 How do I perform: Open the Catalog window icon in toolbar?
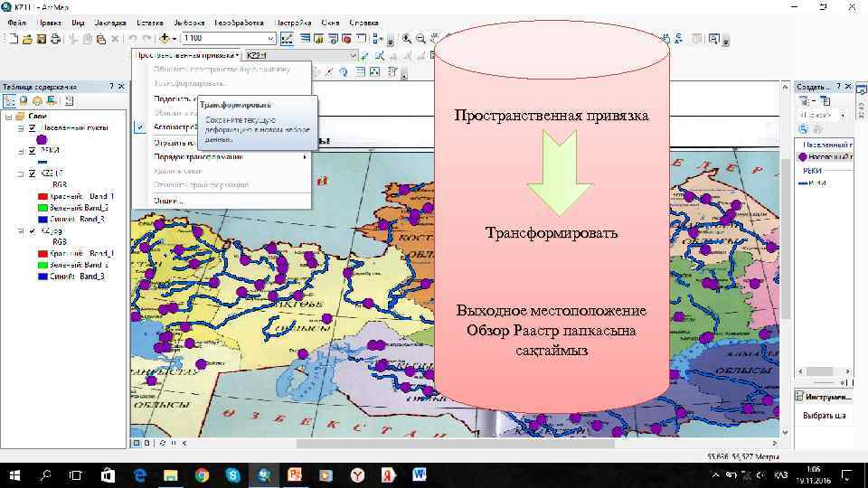coord(319,39)
